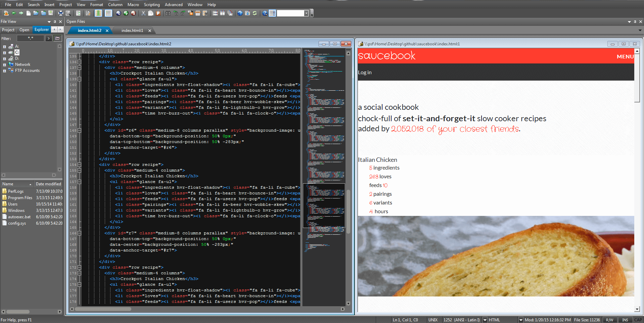Launch UltraCompare with the UC icon

coord(118,13)
